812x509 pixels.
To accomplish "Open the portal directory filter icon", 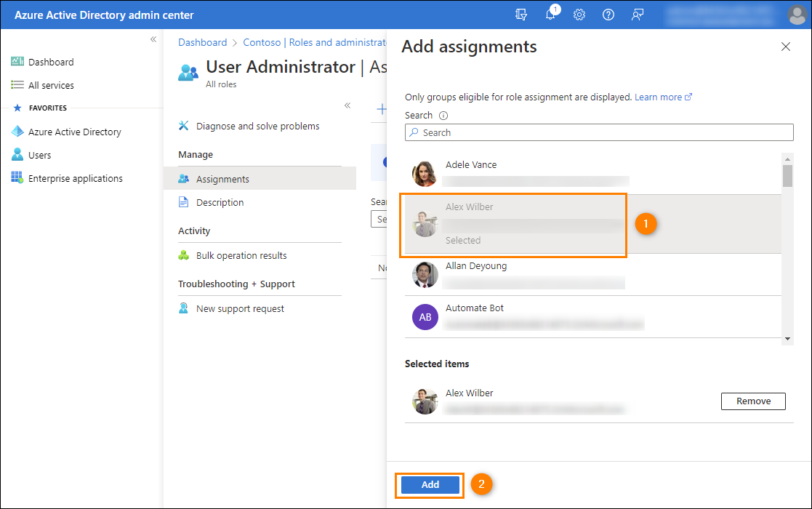I will pos(521,15).
